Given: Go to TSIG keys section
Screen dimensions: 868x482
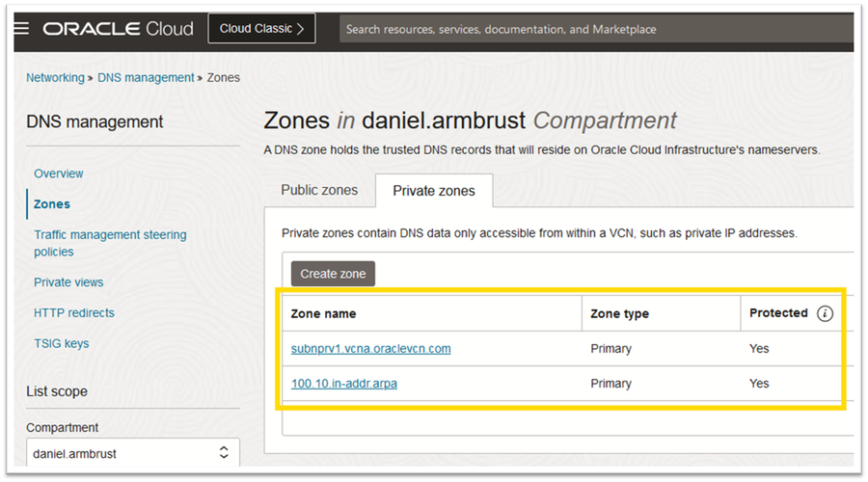Looking at the screenshot, I should tap(62, 343).
